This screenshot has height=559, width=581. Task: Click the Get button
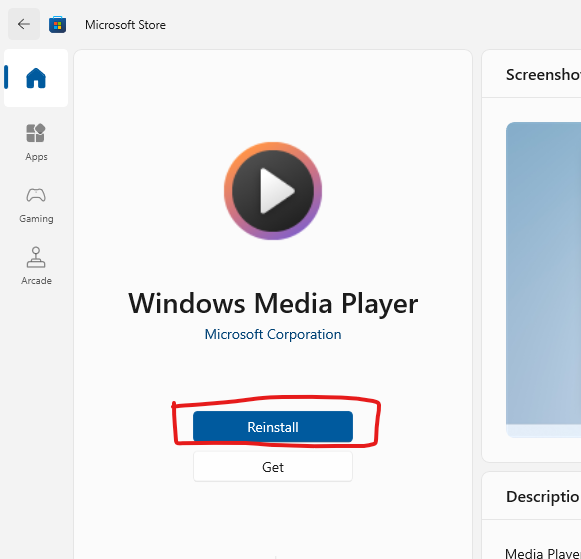click(273, 467)
